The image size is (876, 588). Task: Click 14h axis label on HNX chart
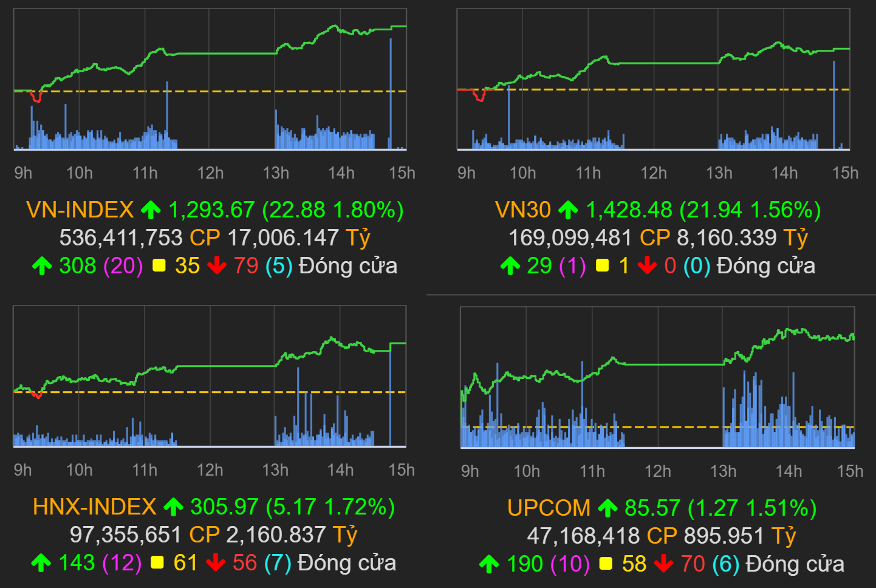(341, 470)
